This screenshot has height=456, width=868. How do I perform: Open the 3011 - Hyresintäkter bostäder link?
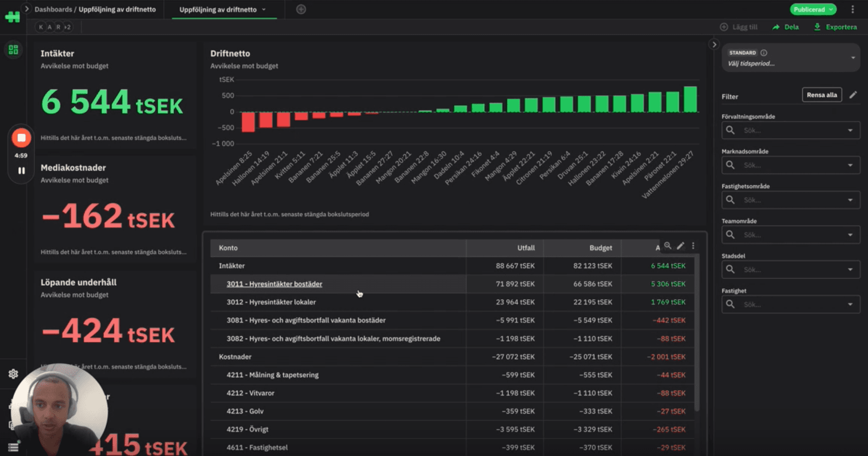pos(274,284)
